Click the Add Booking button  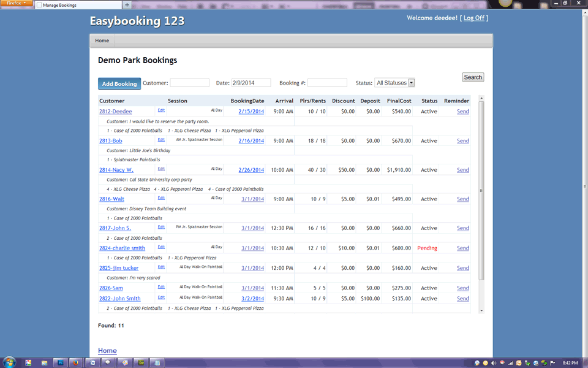tap(119, 84)
